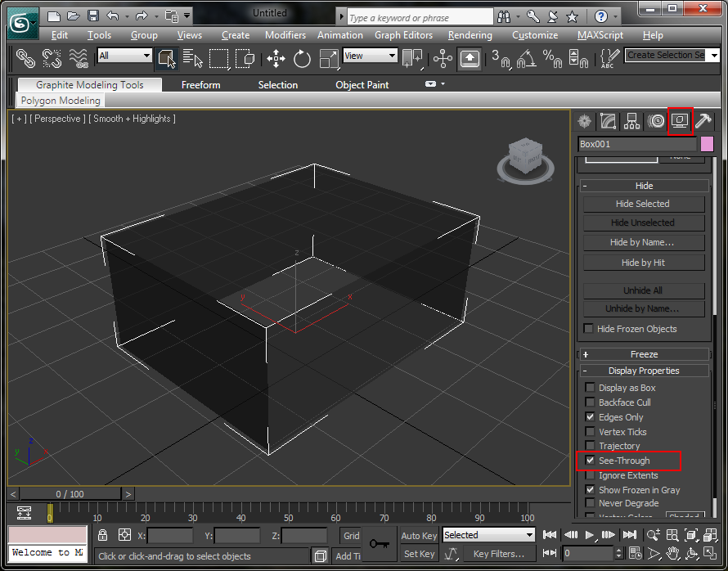Click the Unhide All button
This screenshot has height=571, width=728.
point(643,290)
